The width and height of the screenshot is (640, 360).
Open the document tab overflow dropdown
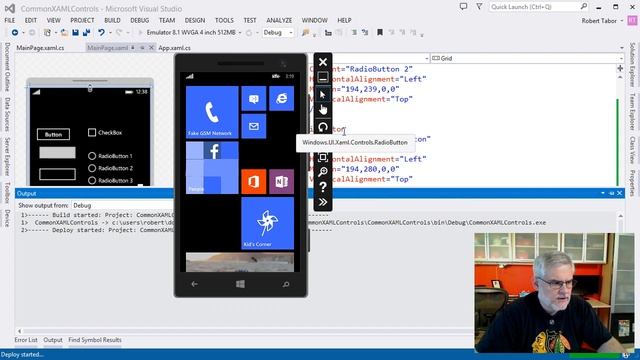coord(622,48)
